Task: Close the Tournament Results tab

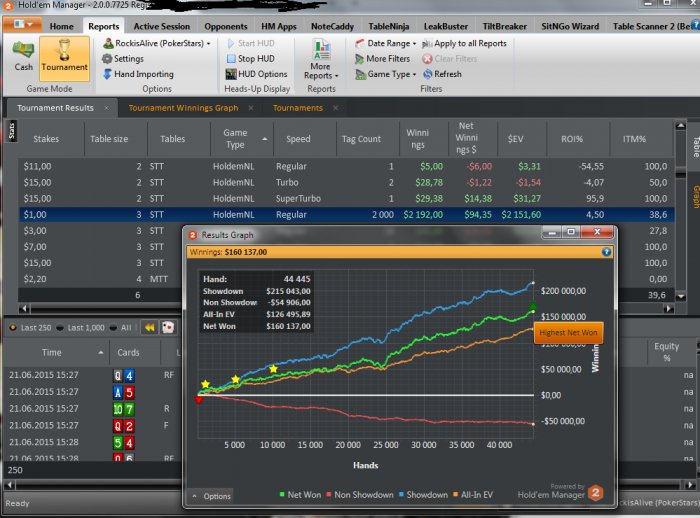Action: (x=106, y=108)
